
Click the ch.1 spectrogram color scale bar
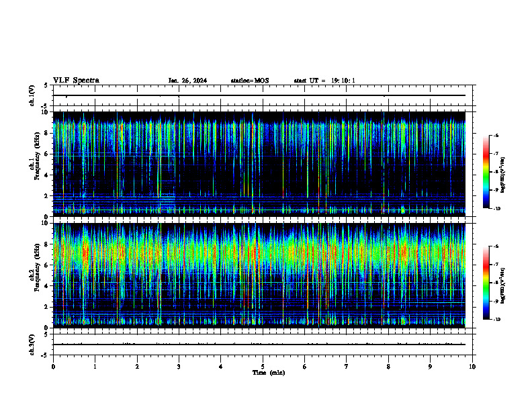tap(486, 172)
